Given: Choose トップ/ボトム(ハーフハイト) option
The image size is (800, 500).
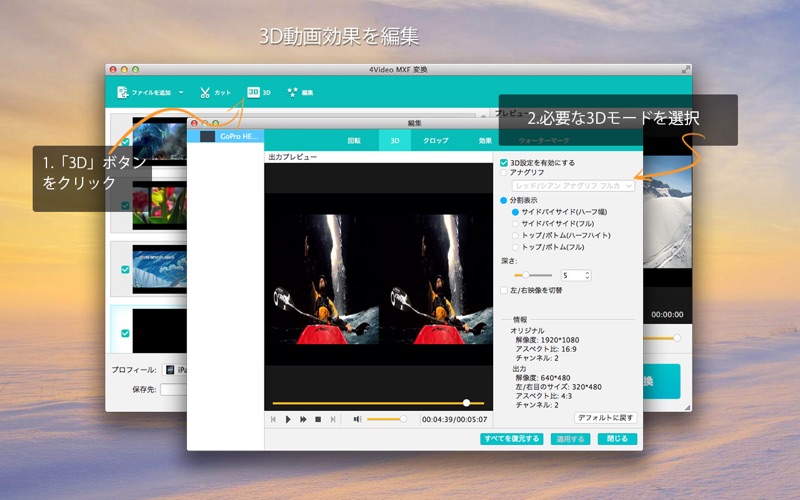Looking at the screenshot, I should coord(515,235).
